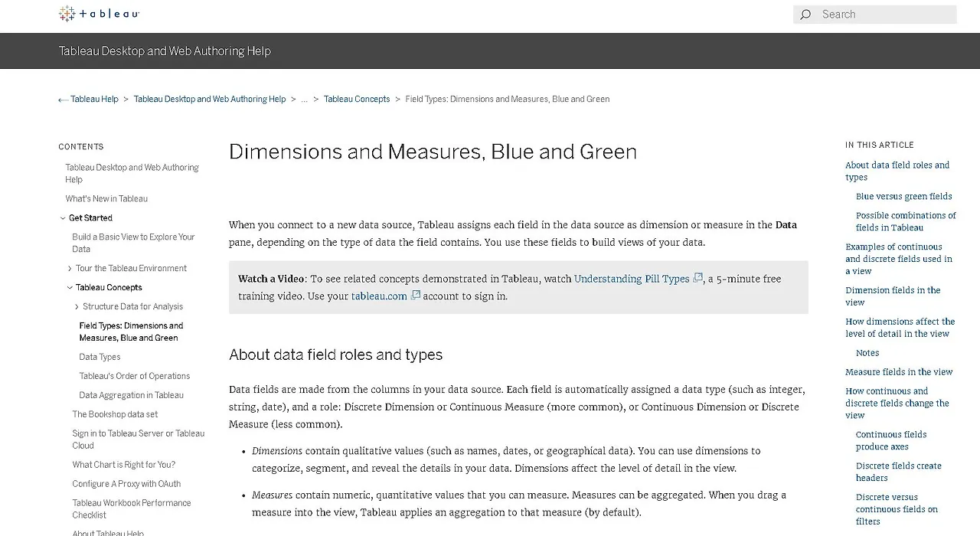Jump to About data field roles and types
Screen dimensions: 980x536
coord(897,172)
